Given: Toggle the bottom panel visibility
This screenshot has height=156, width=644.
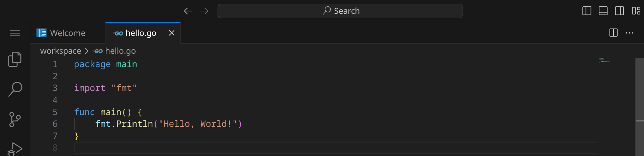Looking at the screenshot, I should (x=603, y=11).
